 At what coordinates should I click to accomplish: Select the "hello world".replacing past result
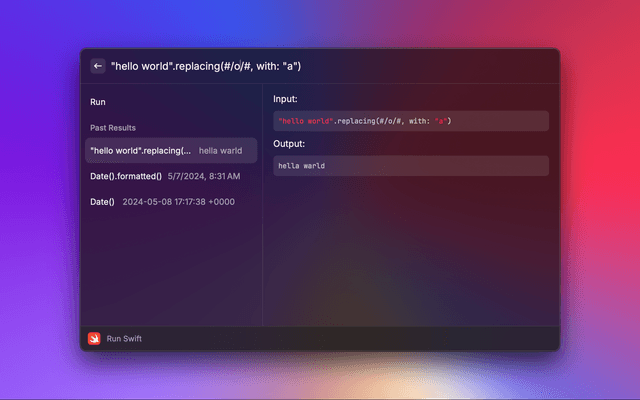(x=140, y=150)
